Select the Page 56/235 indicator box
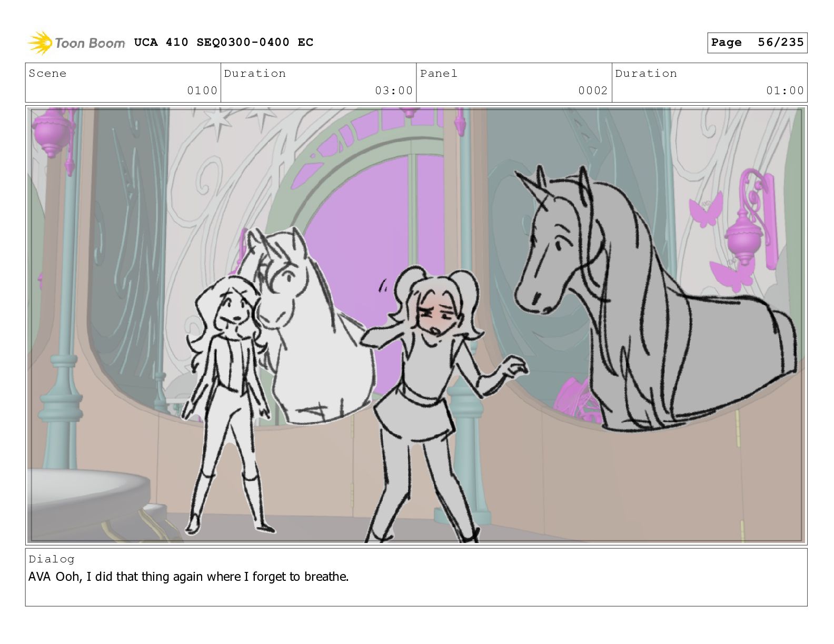The image size is (834, 644). pos(757,43)
